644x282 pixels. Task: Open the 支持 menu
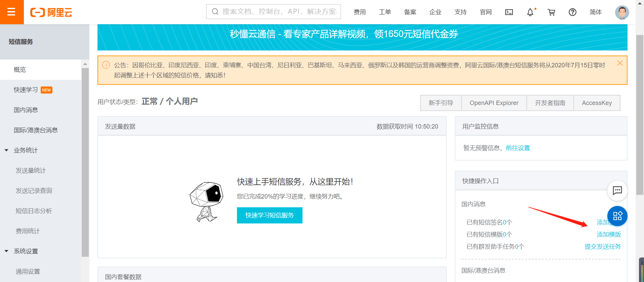460,12
